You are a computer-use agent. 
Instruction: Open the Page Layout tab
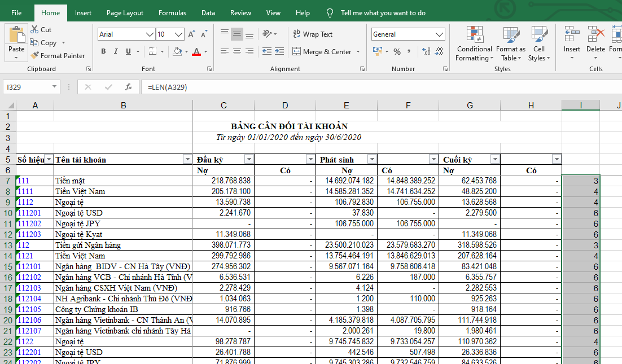125,13
